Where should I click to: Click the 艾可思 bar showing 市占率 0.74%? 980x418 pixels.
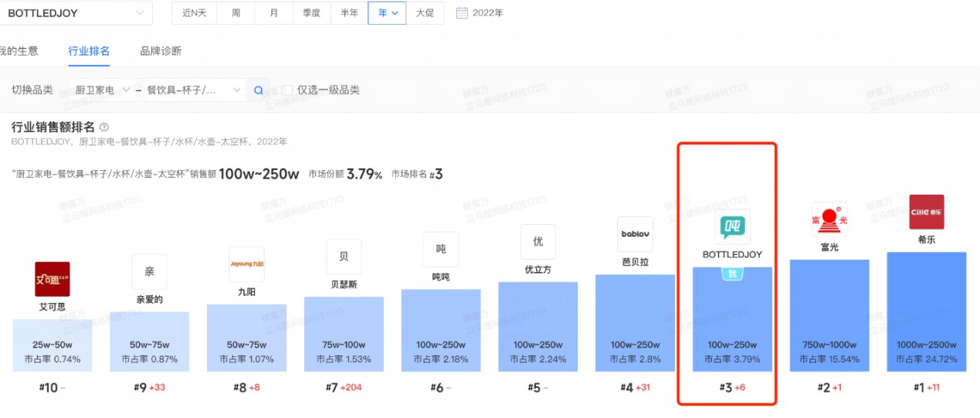click(53, 345)
